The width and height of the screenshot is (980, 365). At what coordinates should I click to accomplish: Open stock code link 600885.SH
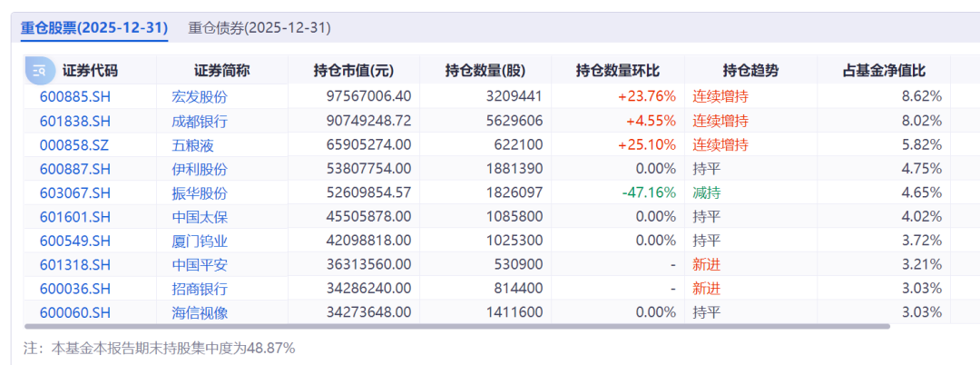coord(74,95)
